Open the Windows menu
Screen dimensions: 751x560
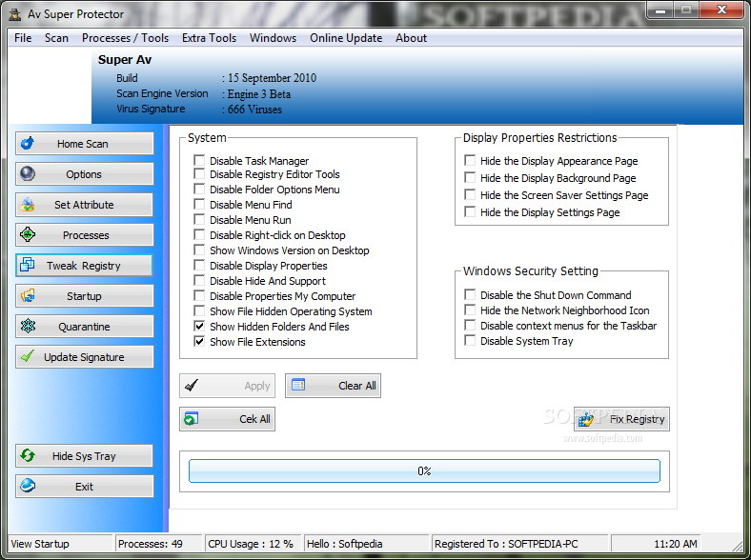click(273, 38)
